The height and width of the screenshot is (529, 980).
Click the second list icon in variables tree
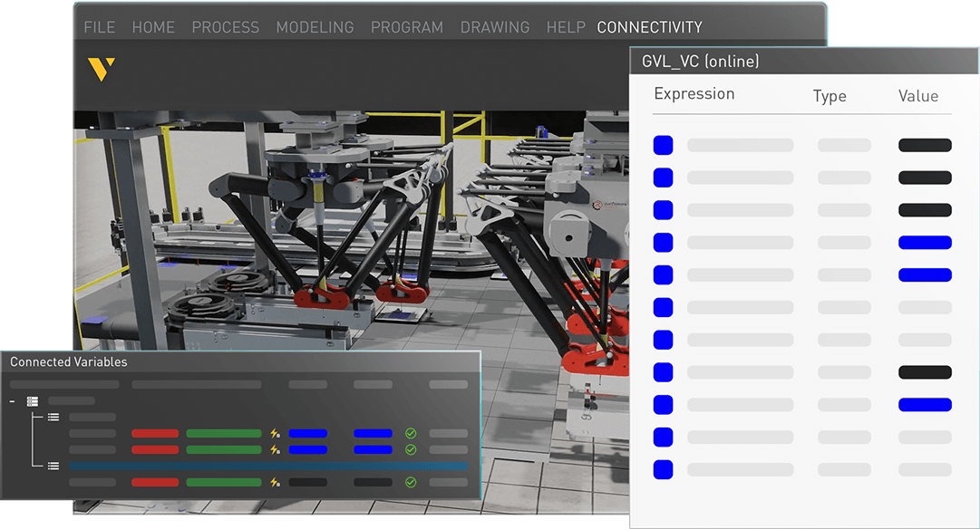(53, 466)
